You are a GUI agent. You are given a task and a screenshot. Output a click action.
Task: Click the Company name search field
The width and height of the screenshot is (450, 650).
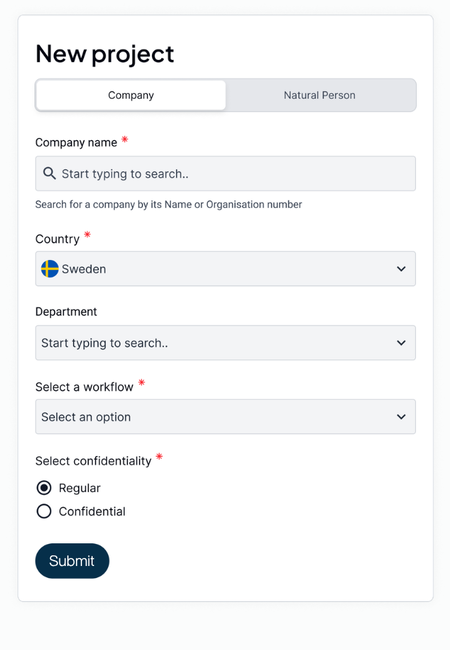(225, 174)
